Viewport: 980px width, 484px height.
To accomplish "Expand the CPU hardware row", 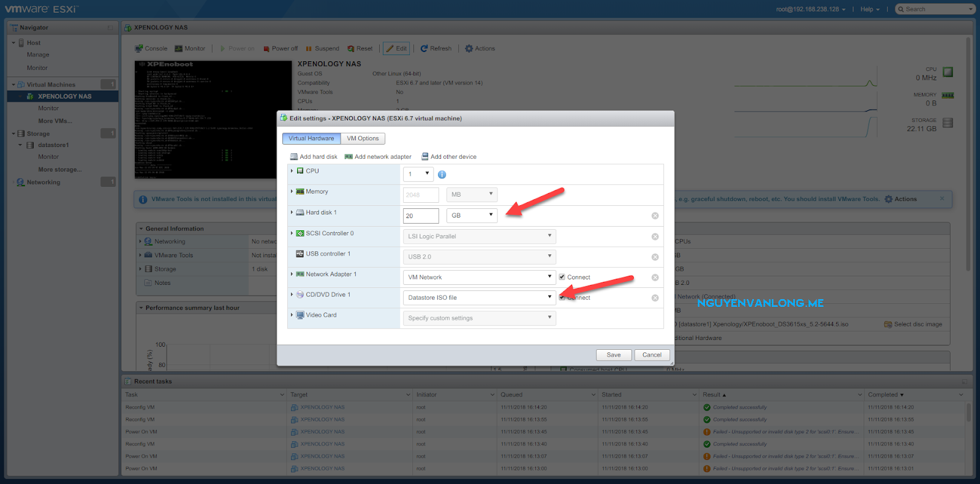I will coord(292,171).
